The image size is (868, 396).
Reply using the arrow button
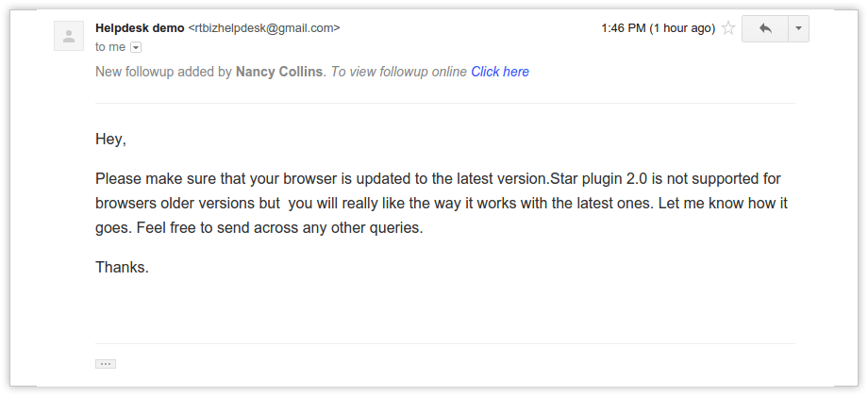point(765,29)
